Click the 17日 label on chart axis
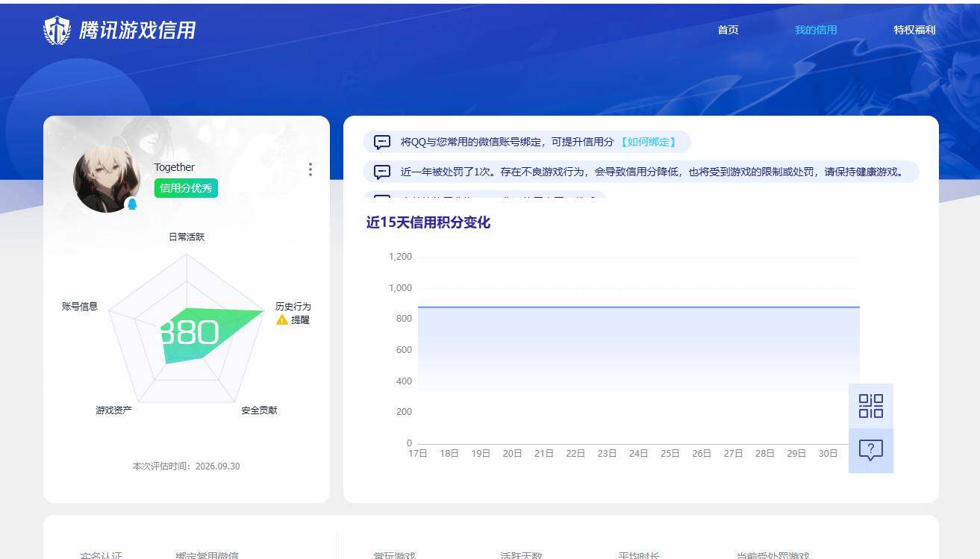Viewport: 980px width, 559px height. coord(418,453)
